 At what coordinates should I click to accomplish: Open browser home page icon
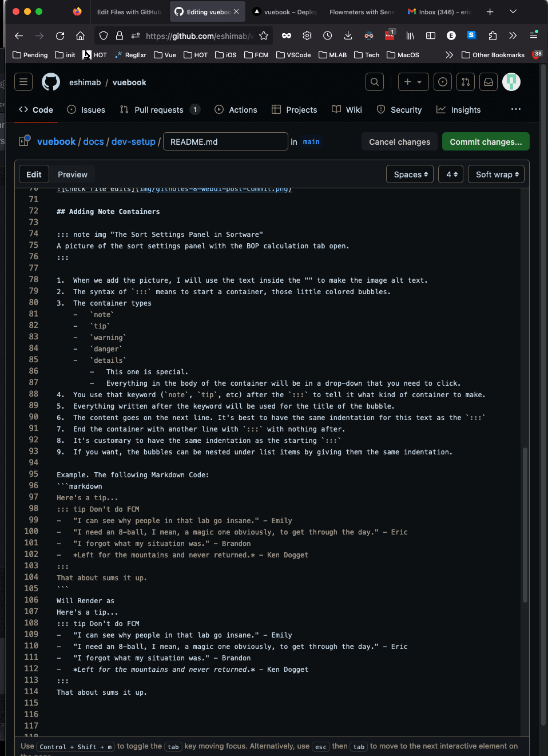(81, 35)
